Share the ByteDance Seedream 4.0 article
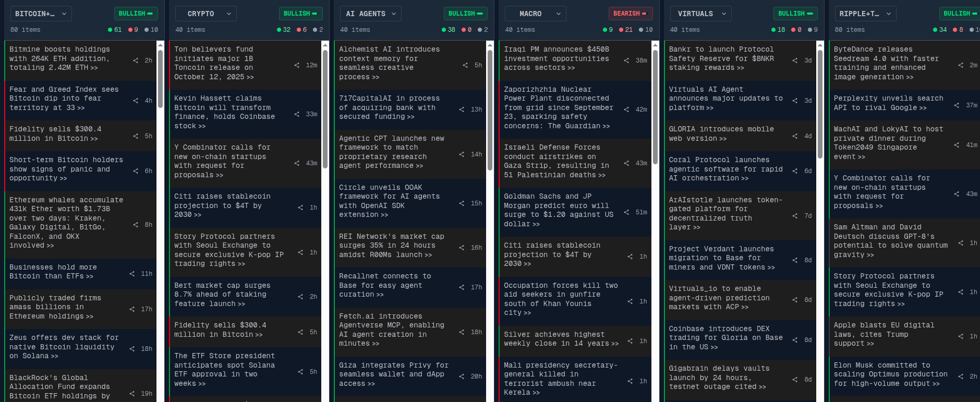This screenshot has height=402, width=980. [x=961, y=65]
